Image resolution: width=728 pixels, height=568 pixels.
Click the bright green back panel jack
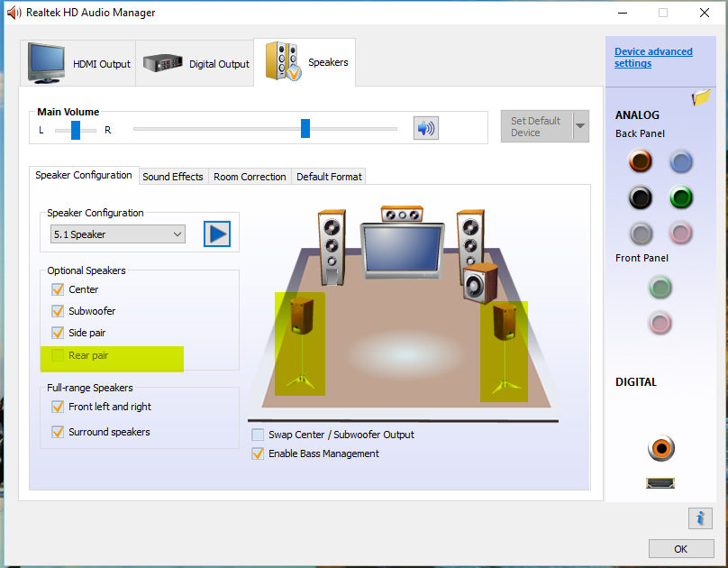680,197
